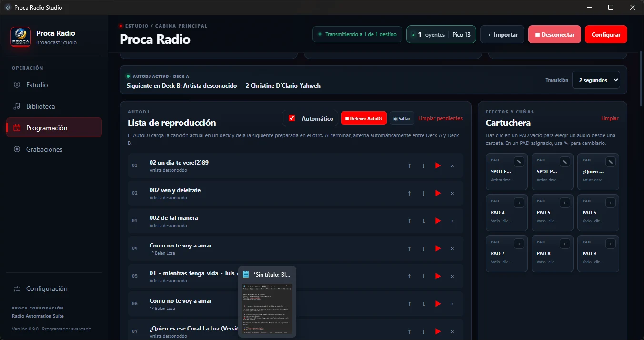The image size is (644, 340).
Task: Click the 1º Belen Losa artist on track 04
Action: tap(162, 253)
